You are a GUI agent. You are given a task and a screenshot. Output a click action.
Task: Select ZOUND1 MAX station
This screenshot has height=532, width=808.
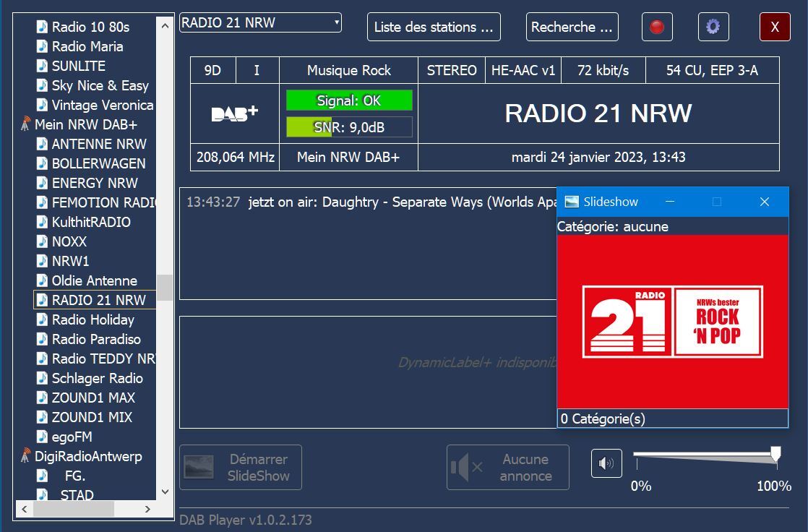pos(93,398)
